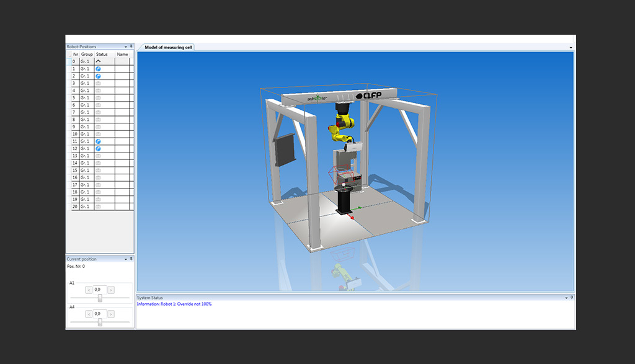Image resolution: width=635 pixels, height=364 pixels.
Task: Click the caret status icon in row 0
Action: coord(98,61)
